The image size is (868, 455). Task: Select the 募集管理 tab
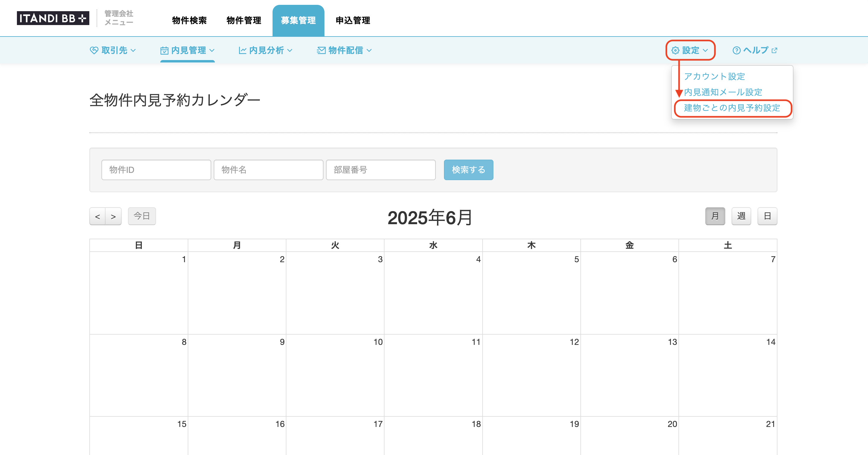[298, 21]
